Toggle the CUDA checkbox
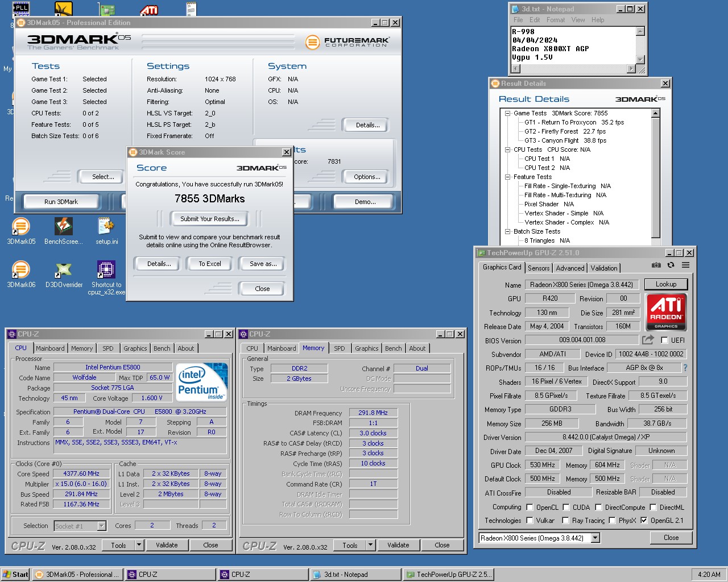 pos(566,508)
